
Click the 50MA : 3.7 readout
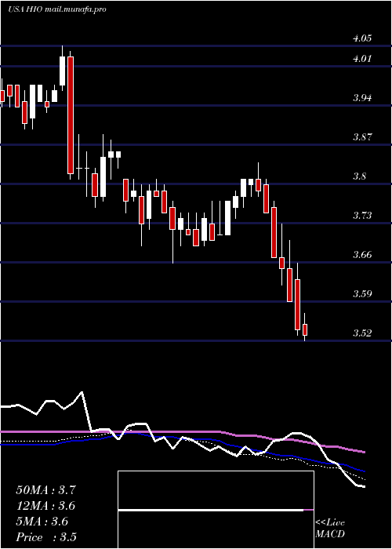coord(45,490)
